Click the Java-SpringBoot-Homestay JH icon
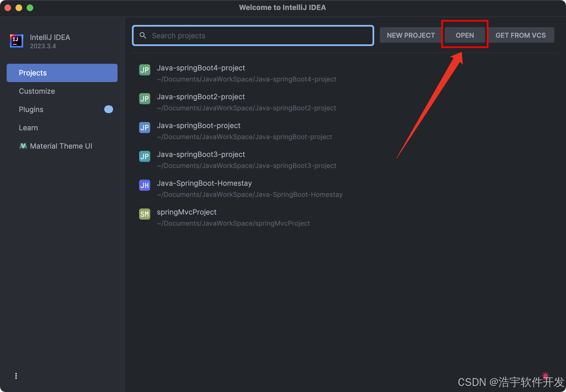The height and width of the screenshot is (392, 566). (144, 185)
